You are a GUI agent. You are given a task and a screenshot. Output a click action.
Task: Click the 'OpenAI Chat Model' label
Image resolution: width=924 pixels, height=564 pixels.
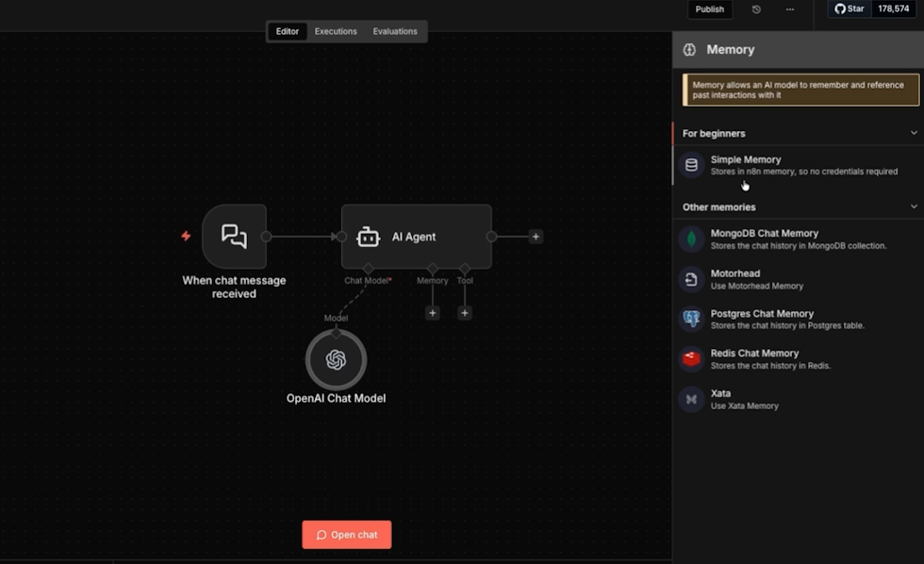click(x=336, y=398)
